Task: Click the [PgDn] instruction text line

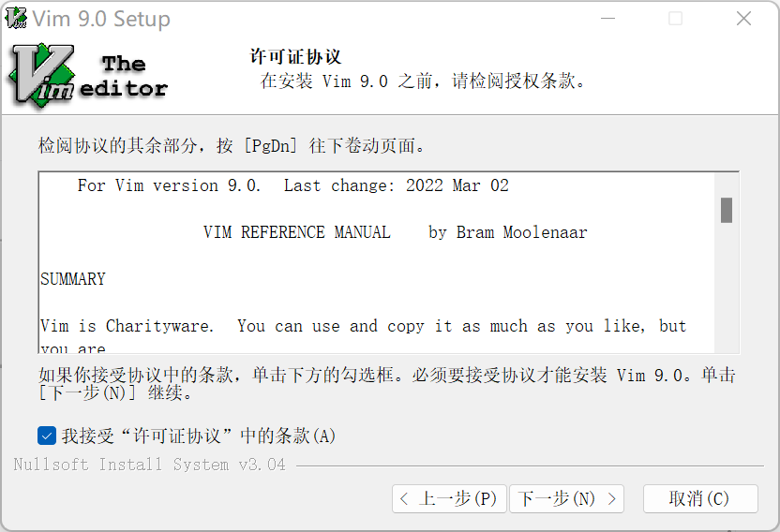Action: (232, 146)
